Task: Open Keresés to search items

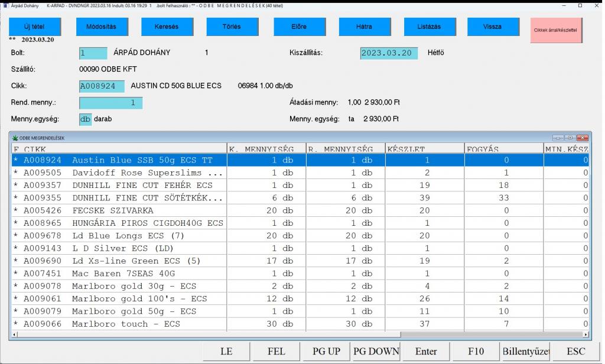Action: pyautogui.click(x=167, y=27)
